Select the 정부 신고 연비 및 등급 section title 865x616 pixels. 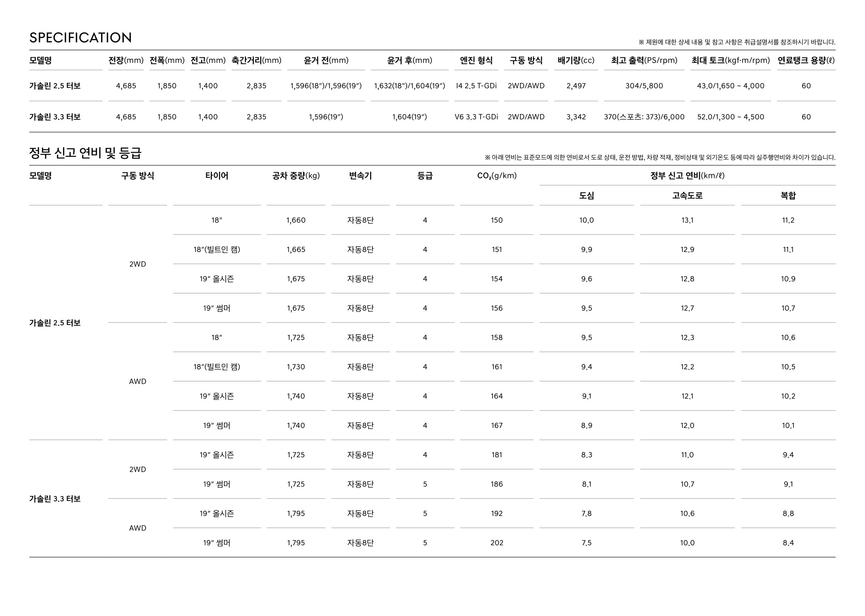pos(85,153)
